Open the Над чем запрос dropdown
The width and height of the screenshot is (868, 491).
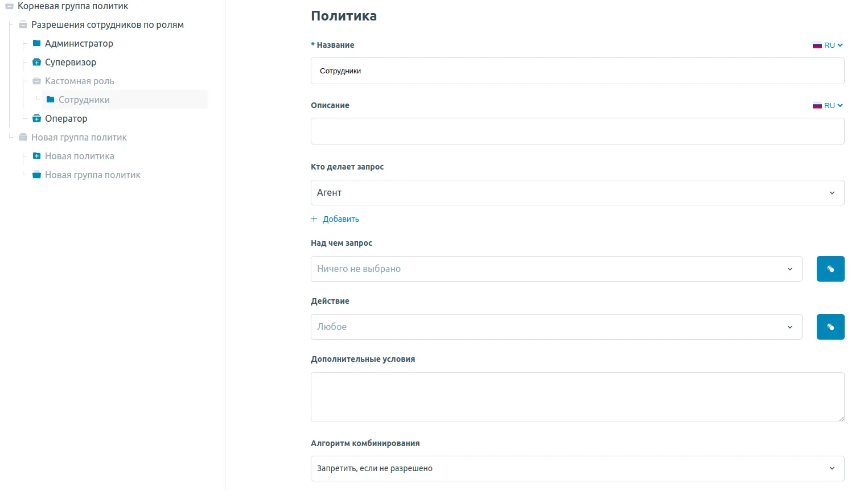tap(556, 269)
